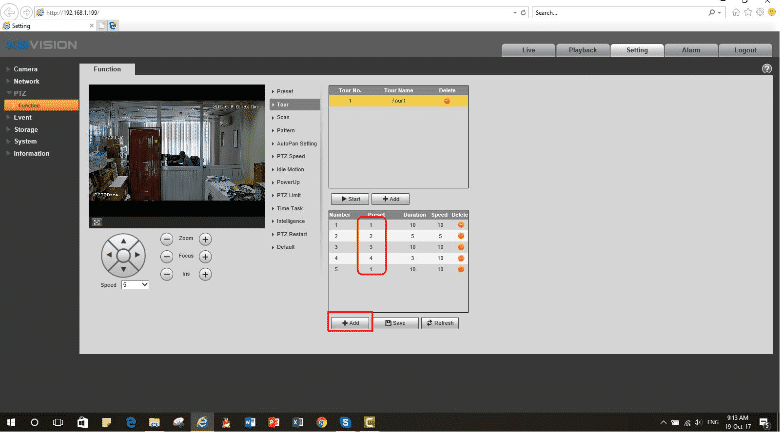Screen dimensions: 782x435
Task: Click the Save button below the preset table
Action: click(397, 323)
